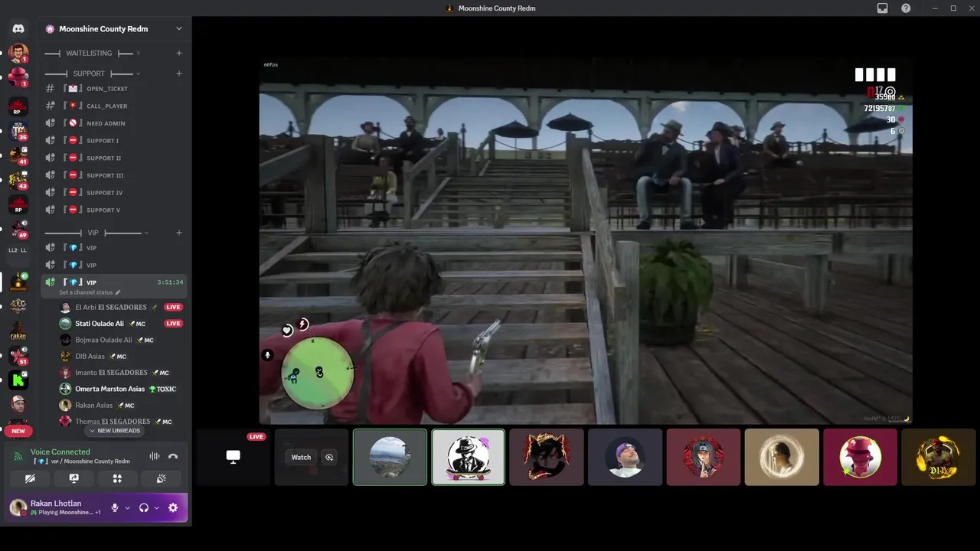980x551 pixels.
Task: Open LIVE badge next to Stati Oulade Ali
Action: click(x=174, y=324)
